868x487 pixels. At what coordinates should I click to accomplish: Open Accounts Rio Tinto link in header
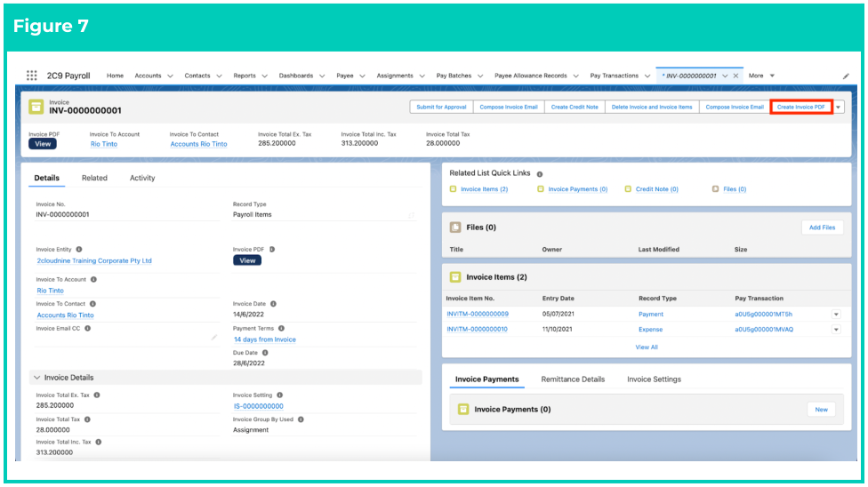(x=198, y=144)
